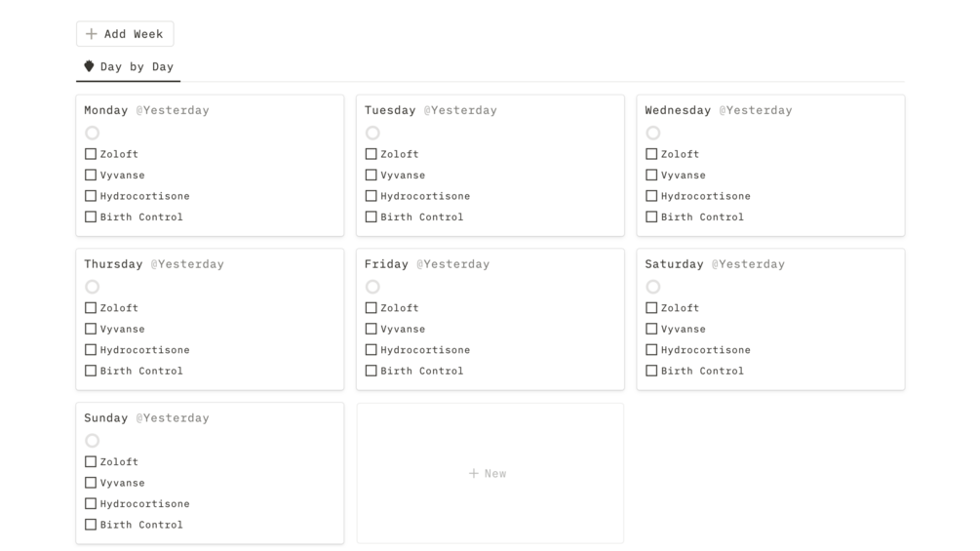Click the progress ring on Wednesday's card
Viewport: 980px width, 551px height.
653,133
